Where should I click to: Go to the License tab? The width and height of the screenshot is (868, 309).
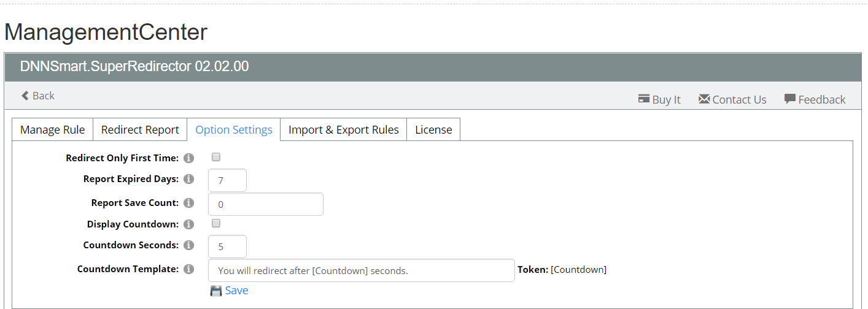433,129
